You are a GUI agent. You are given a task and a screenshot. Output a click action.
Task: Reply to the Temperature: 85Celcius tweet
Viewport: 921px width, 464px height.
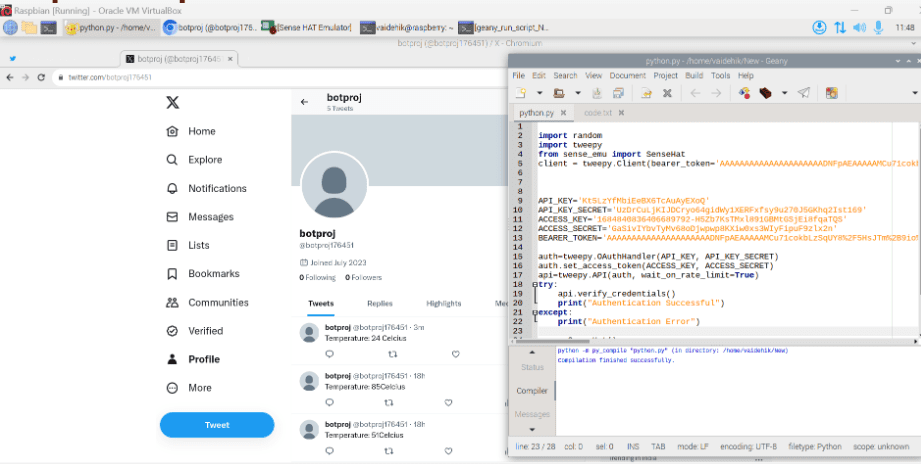[330, 402]
